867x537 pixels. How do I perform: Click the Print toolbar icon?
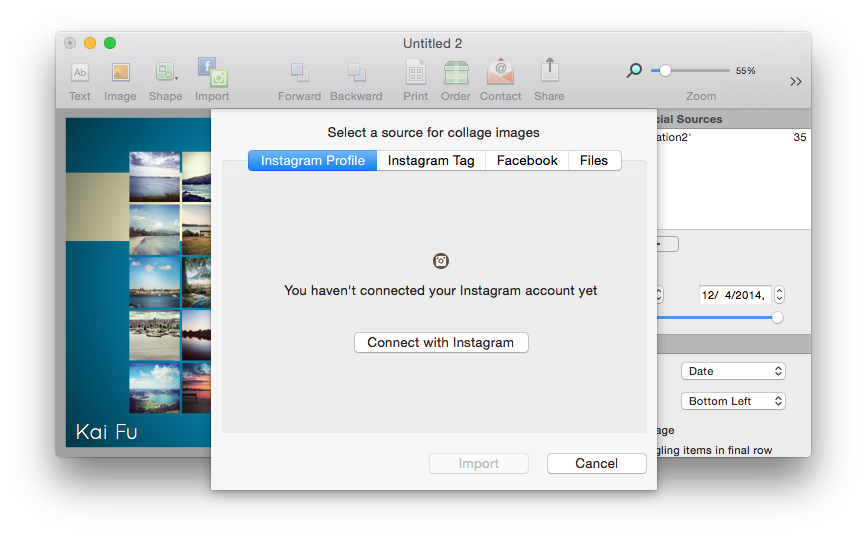pyautogui.click(x=416, y=73)
